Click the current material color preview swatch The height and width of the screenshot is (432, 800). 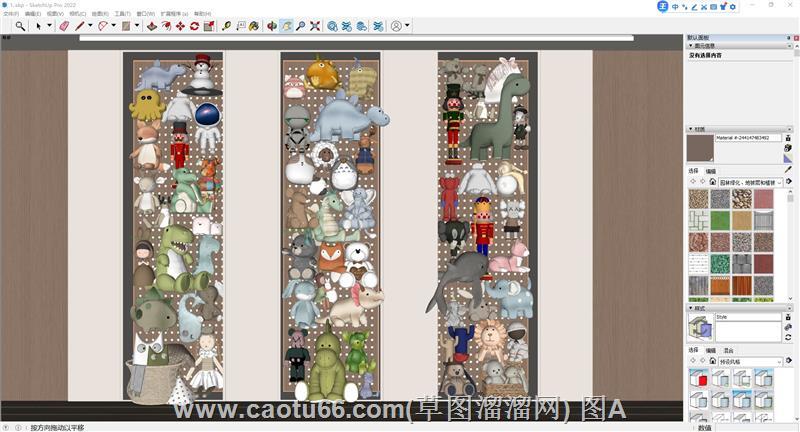click(700, 148)
